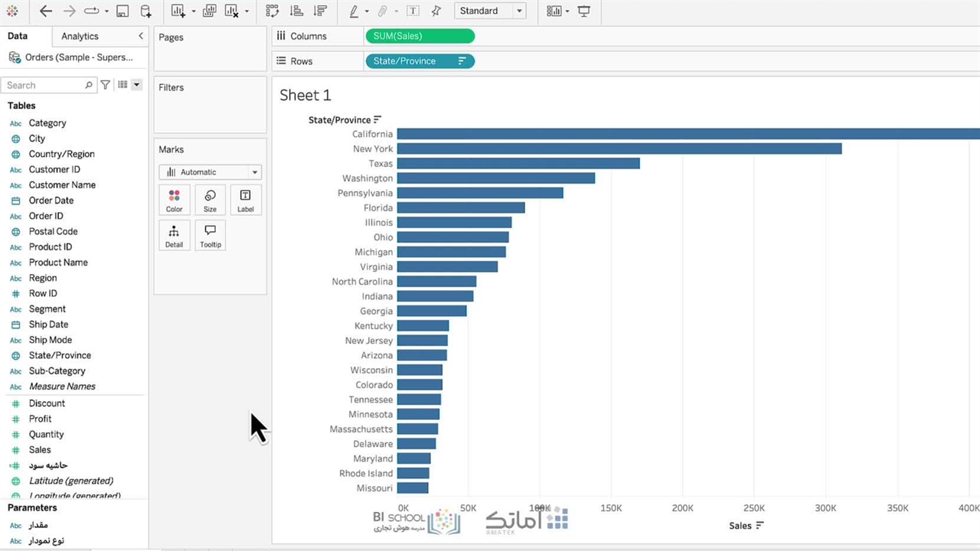Select the Data tab
Screen dimensions: 980x551
[x=18, y=36]
